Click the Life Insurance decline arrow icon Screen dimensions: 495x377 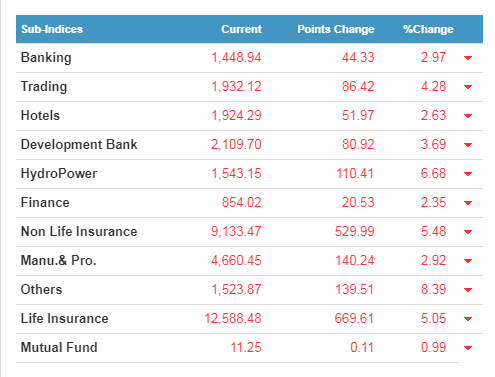(468, 319)
